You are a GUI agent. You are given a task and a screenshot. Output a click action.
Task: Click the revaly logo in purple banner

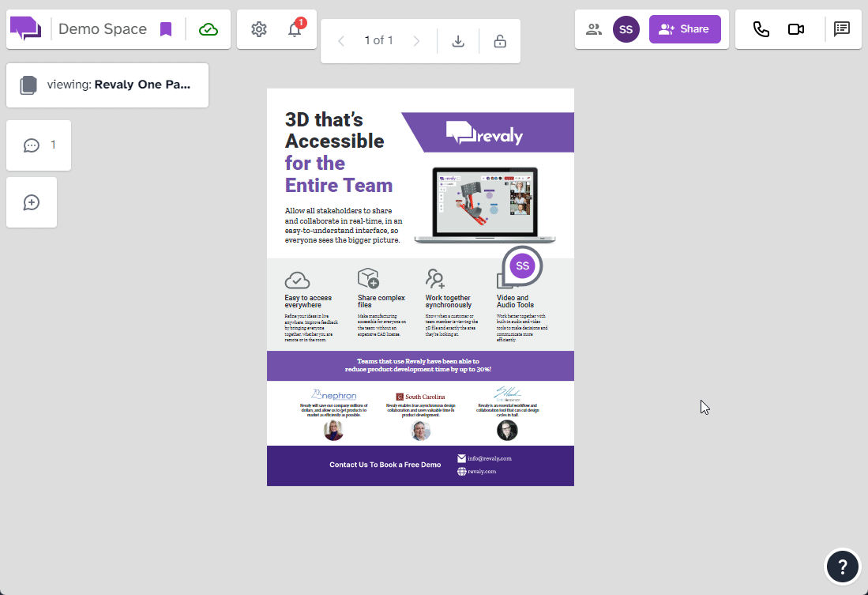click(x=484, y=133)
